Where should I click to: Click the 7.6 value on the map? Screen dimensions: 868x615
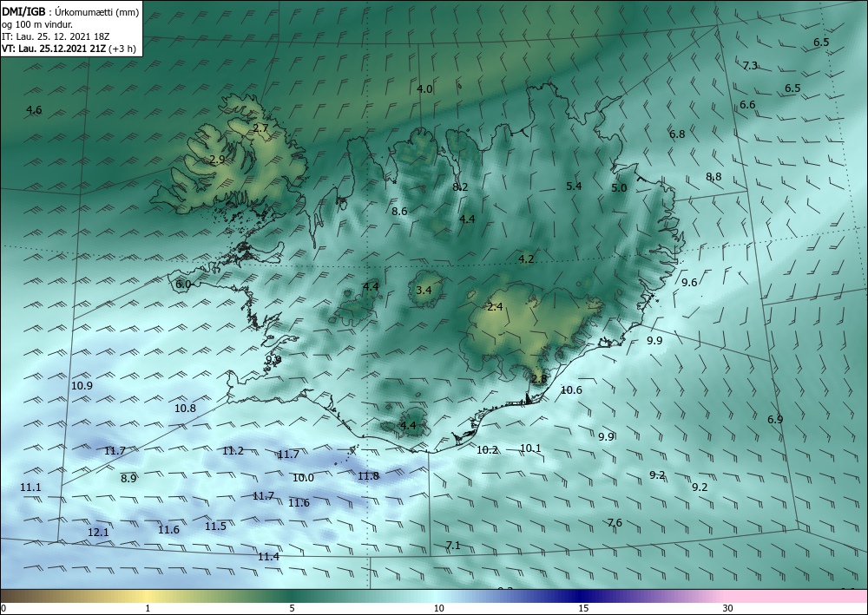tap(615, 523)
